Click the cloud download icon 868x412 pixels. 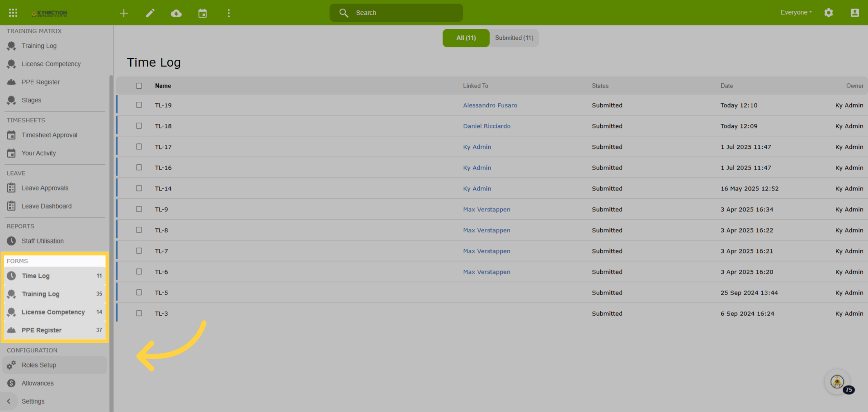(x=176, y=13)
